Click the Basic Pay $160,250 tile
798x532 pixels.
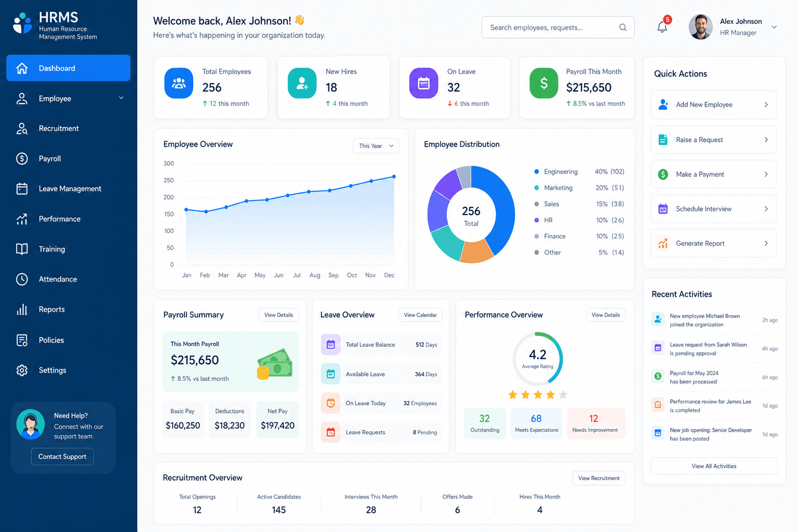click(x=183, y=419)
